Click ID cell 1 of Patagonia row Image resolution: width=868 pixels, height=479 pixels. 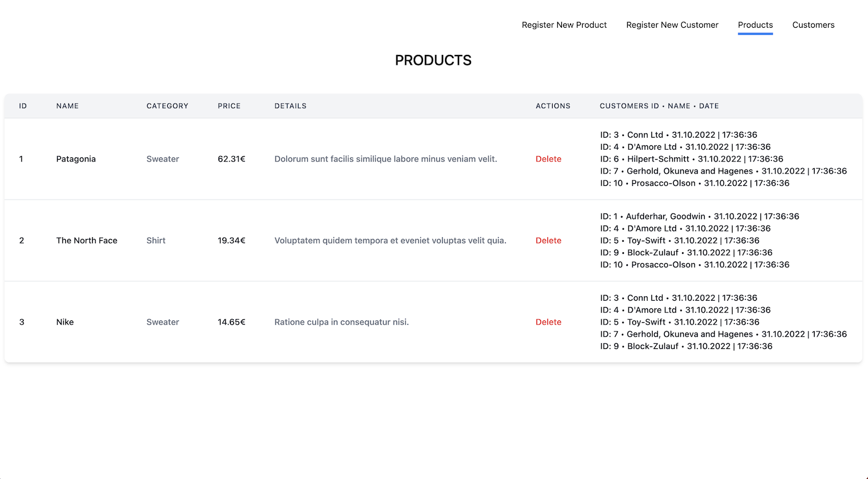21,159
